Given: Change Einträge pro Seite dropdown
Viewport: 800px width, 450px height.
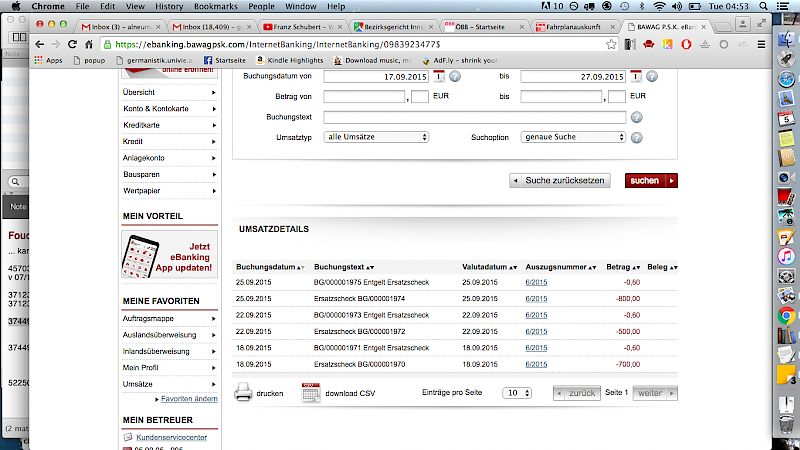Looking at the screenshot, I should pos(516,394).
